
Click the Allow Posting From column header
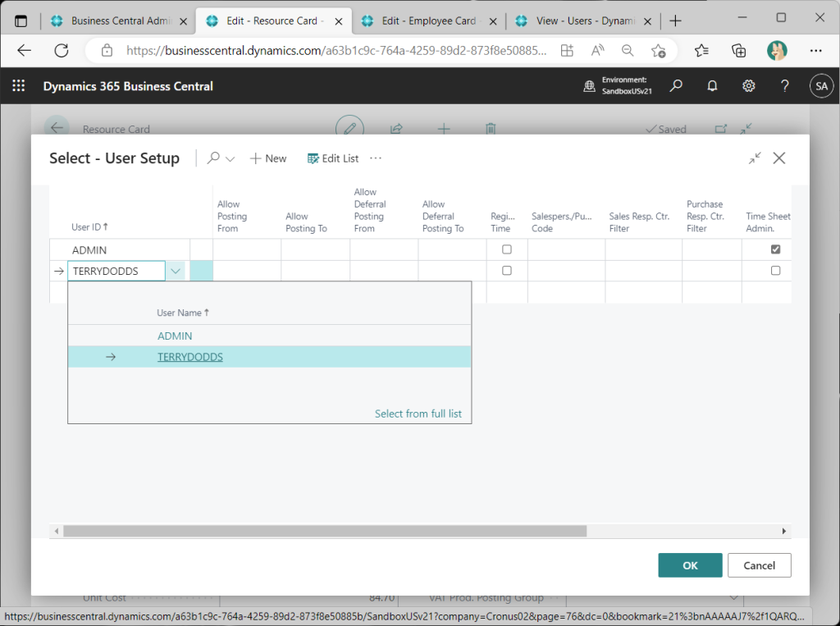tap(232, 216)
